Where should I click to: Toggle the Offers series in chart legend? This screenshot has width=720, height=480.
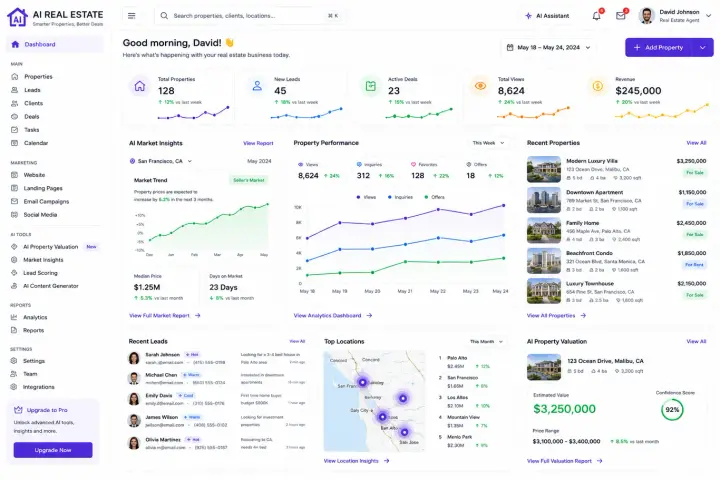click(x=434, y=197)
